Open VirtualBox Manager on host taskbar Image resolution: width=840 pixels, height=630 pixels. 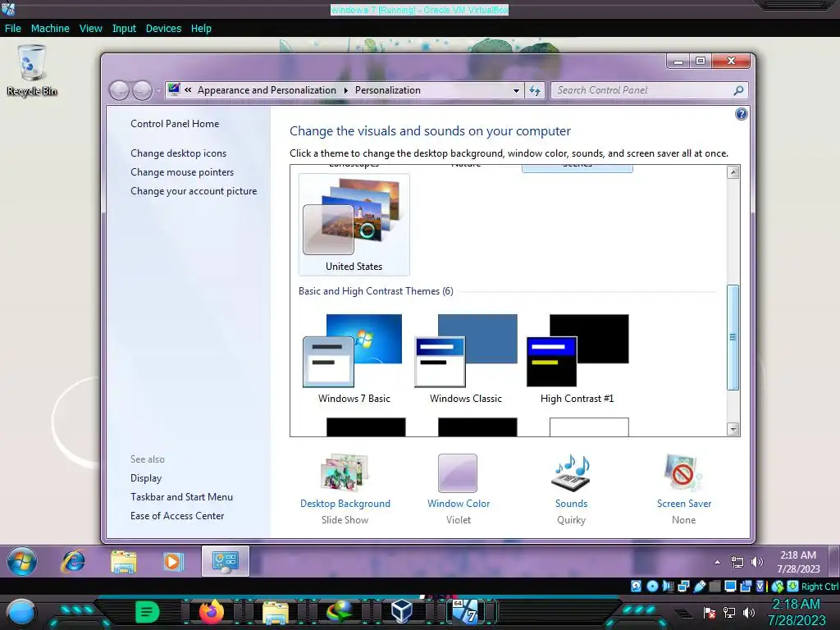(x=402, y=612)
